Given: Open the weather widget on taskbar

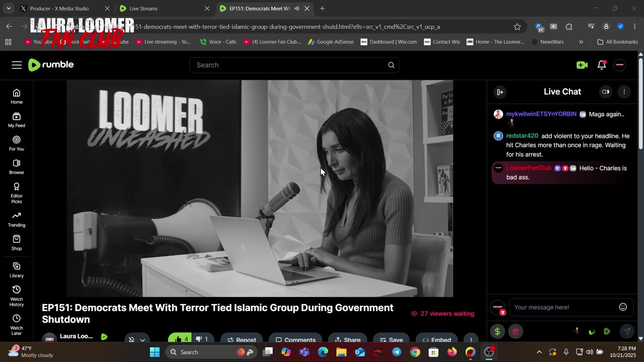Looking at the screenshot, I should [x=31, y=352].
